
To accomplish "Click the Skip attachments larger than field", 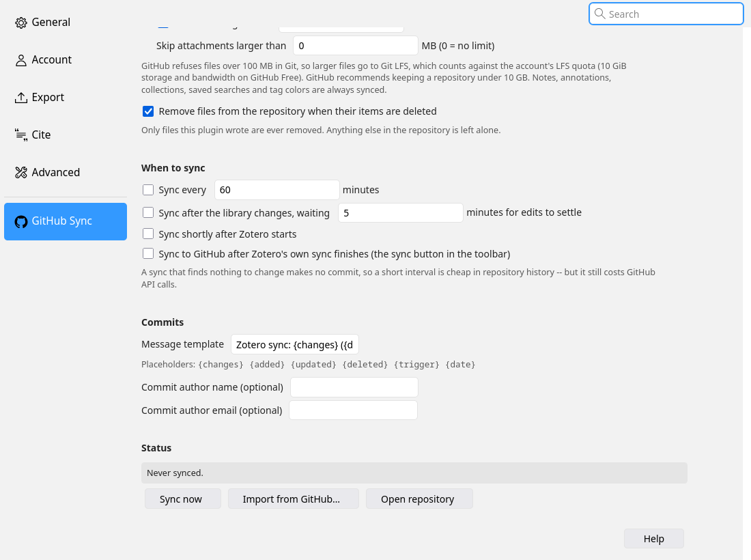I will click(356, 46).
